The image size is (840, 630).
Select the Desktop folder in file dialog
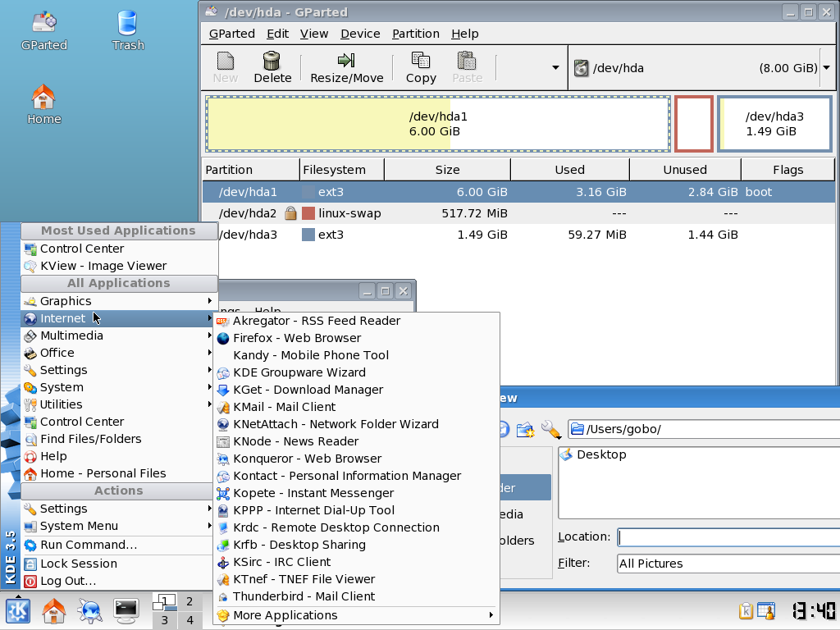click(593, 454)
